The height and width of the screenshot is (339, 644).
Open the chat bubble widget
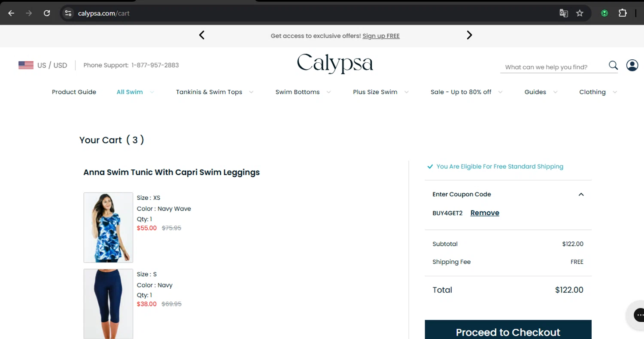[638, 315]
